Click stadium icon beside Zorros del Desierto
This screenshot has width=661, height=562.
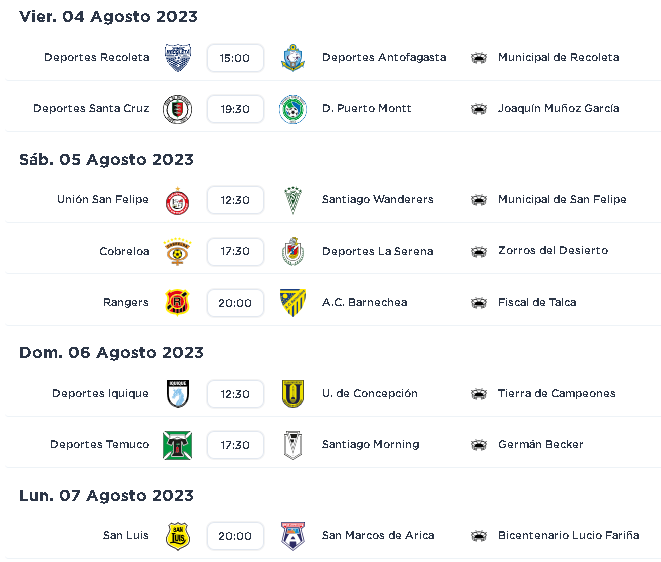click(478, 252)
